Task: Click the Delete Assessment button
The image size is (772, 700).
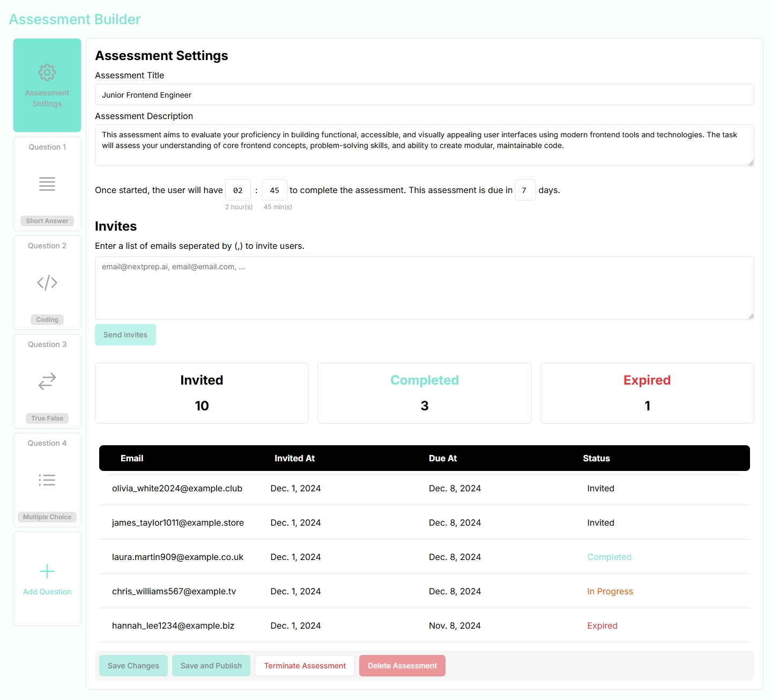Action: click(x=402, y=665)
